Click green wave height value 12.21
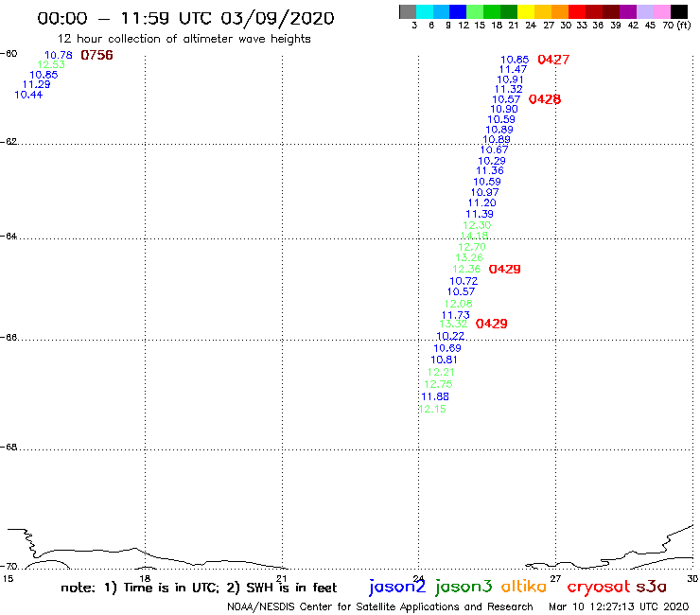The width and height of the screenshot is (700, 615). pos(441,372)
